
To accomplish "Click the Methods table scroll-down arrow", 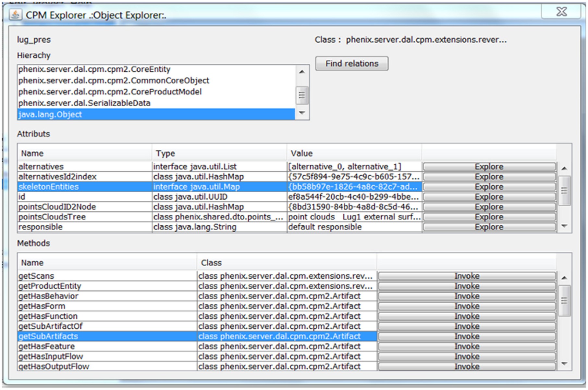I will point(564,364).
